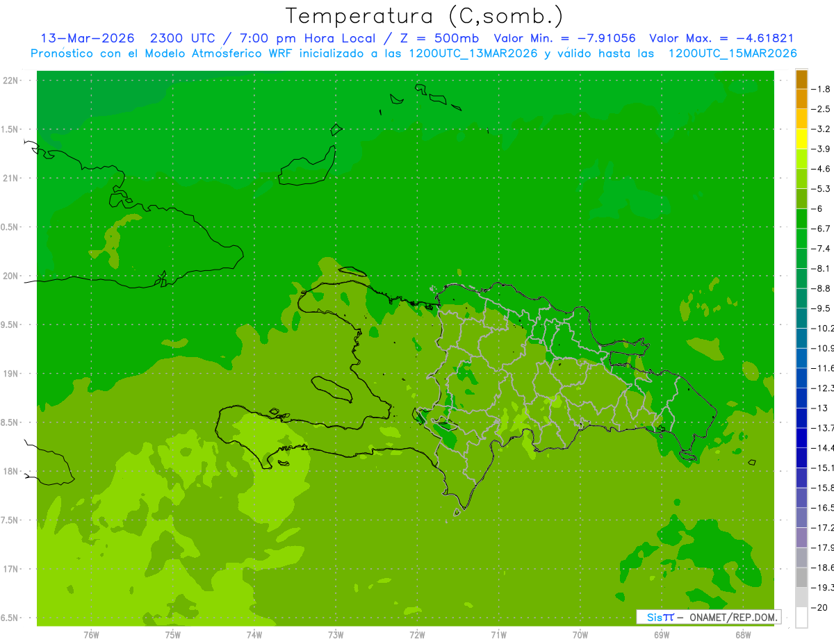Click the '22N' latitude label

pos(10,81)
